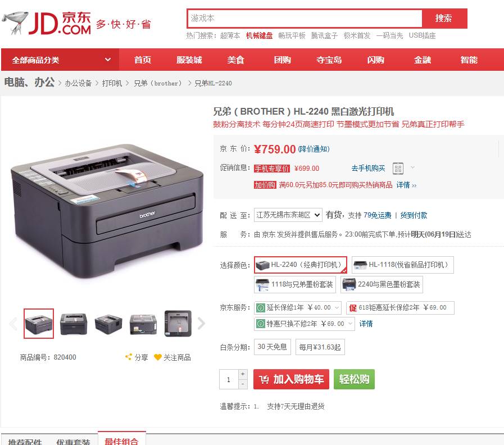Click 加入购物车 add to cart button
Viewport: 504px width, 445px height.
pos(291,379)
